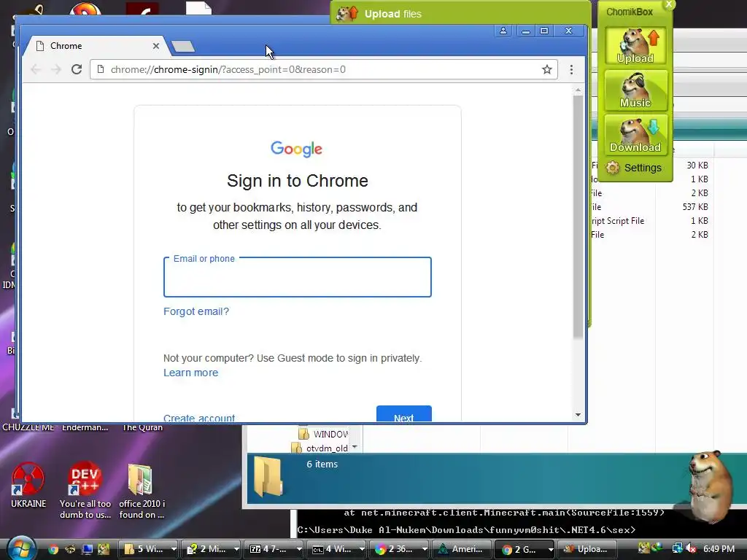Click '537 KB' file size entry
Image resolution: width=747 pixels, height=560 pixels.
click(695, 206)
